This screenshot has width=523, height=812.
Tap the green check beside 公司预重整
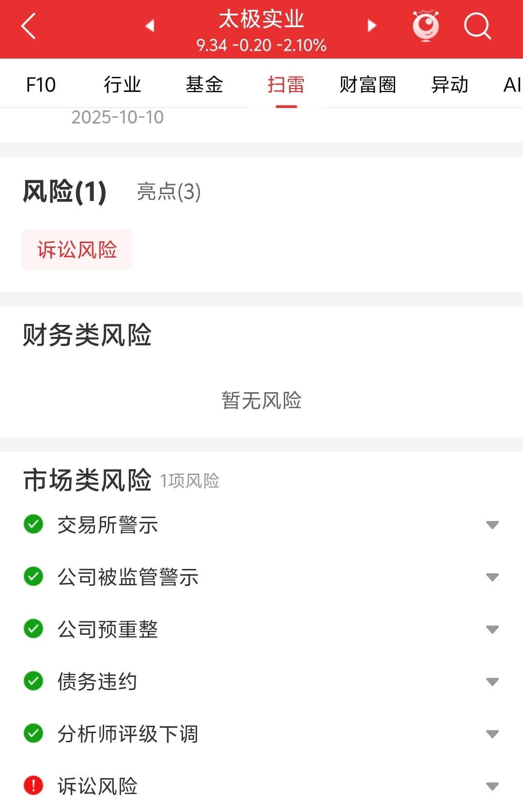click(x=33, y=628)
